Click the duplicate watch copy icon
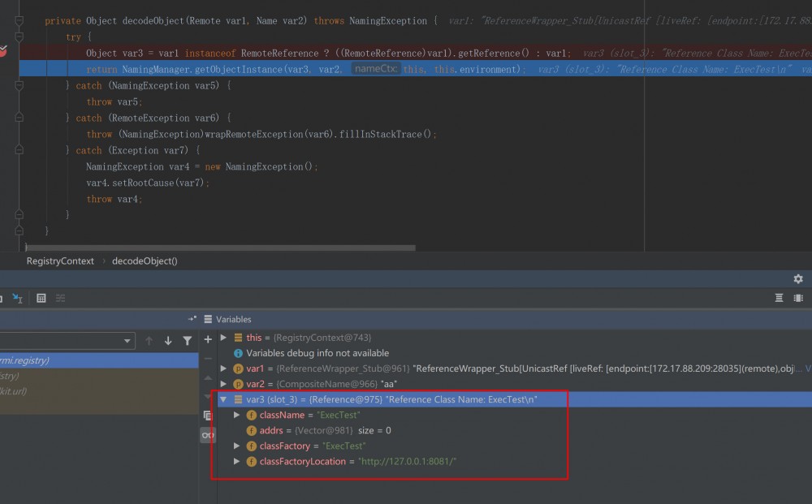 [208, 416]
